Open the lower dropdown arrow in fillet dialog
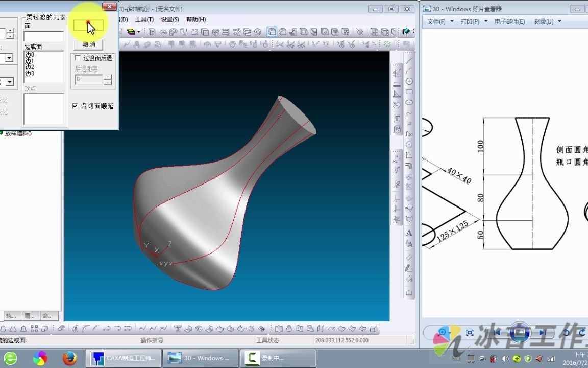Viewport: 588px width, 368px height. click(9, 81)
